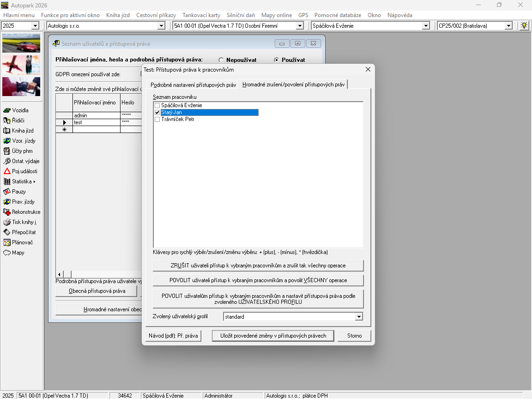Expand the Zvolený uživatelský profil dropdown

pos(359,317)
